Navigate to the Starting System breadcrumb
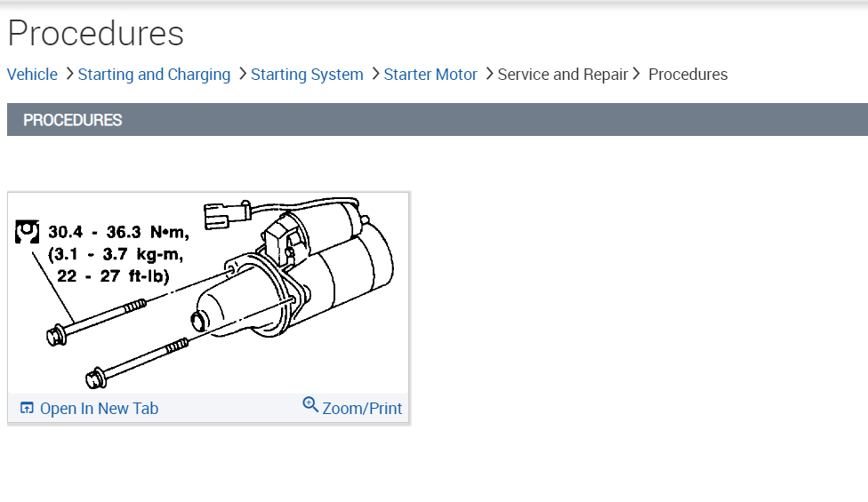The width and height of the screenshot is (868, 502). [x=307, y=75]
